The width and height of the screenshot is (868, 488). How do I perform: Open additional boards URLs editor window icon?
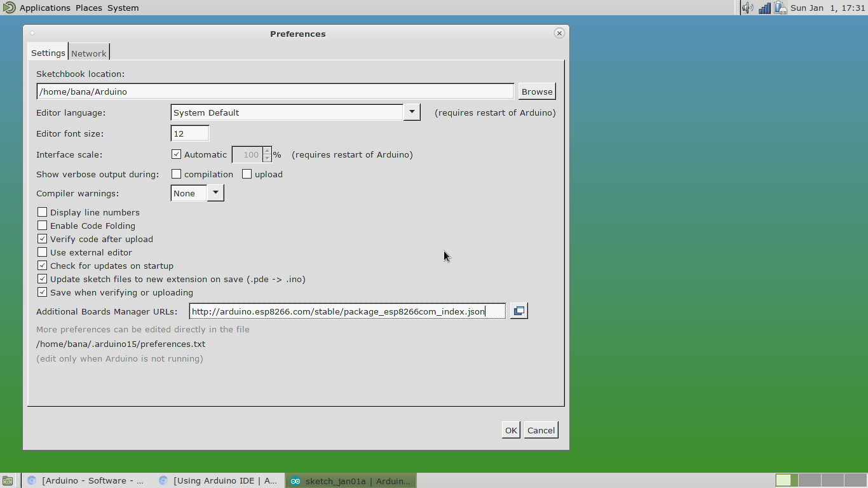coord(518,311)
